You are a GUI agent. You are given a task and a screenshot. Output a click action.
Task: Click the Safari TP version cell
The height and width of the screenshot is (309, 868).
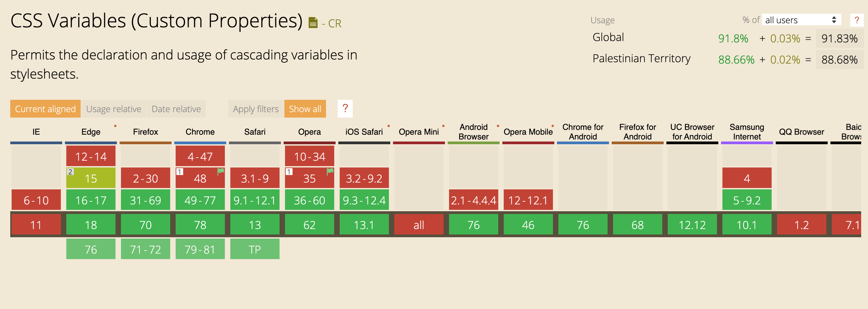255,249
